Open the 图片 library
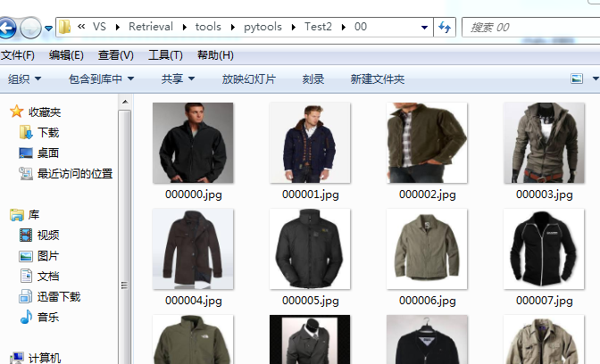 click(48, 256)
